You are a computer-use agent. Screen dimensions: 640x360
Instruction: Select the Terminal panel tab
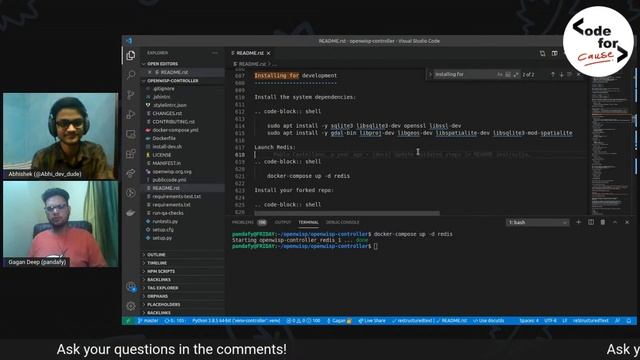point(309,222)
